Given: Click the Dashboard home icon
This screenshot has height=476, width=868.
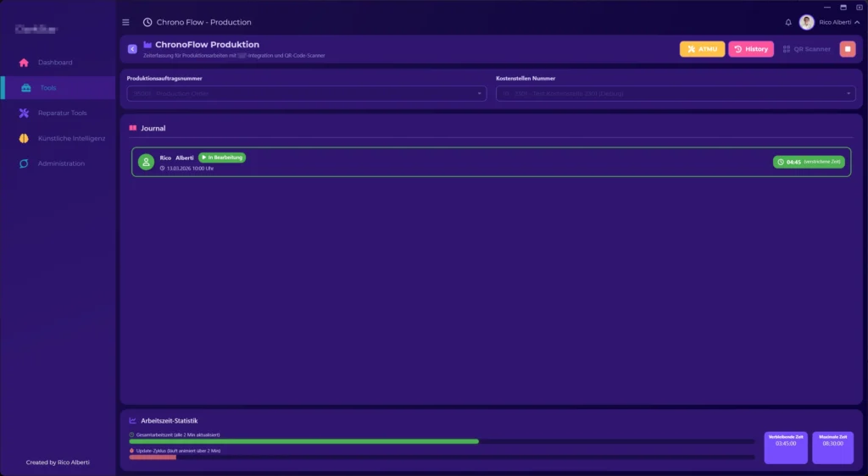Looking at the screenshot, I should coord(24,63).
